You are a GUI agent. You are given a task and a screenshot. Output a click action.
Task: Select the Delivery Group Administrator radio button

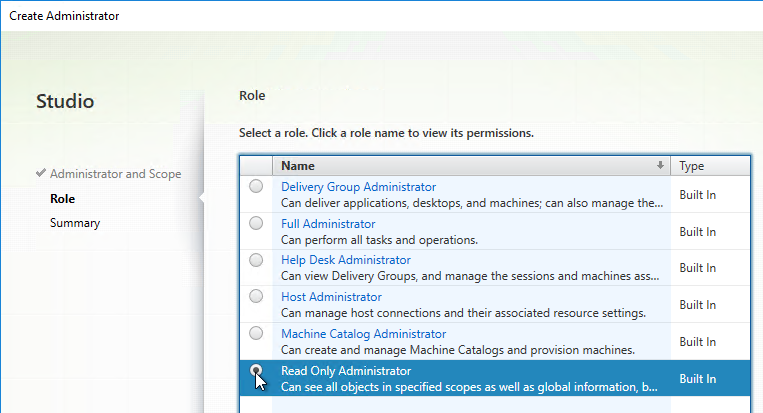256,186
